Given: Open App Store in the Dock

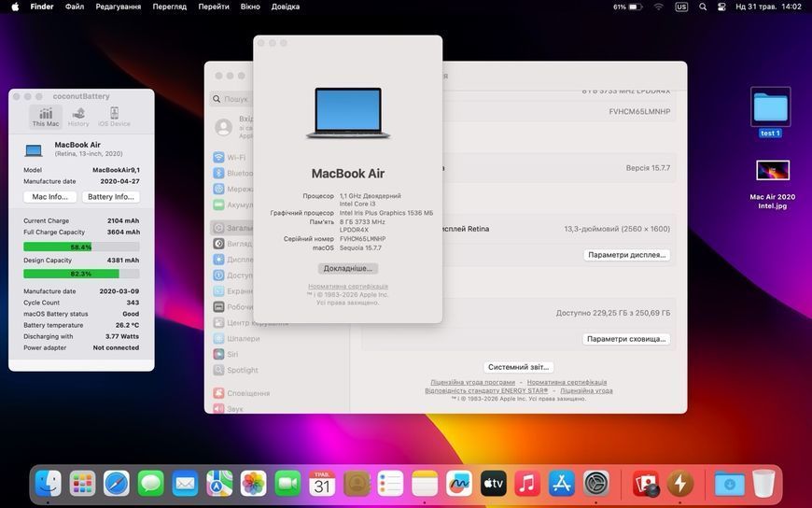Looking at the screenshot, I should [561, 484].
